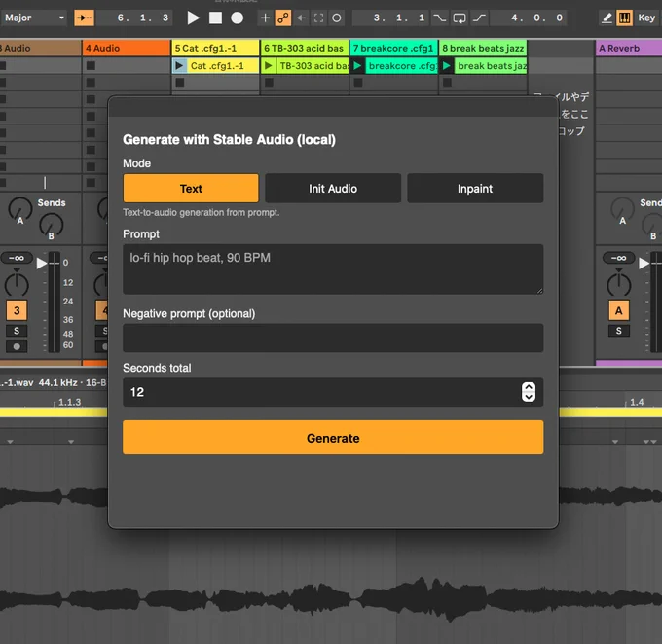The width and height of the screenshot is (662, 644).
Task: Toggle the Automation Arm button
Action: click(283, 18)
